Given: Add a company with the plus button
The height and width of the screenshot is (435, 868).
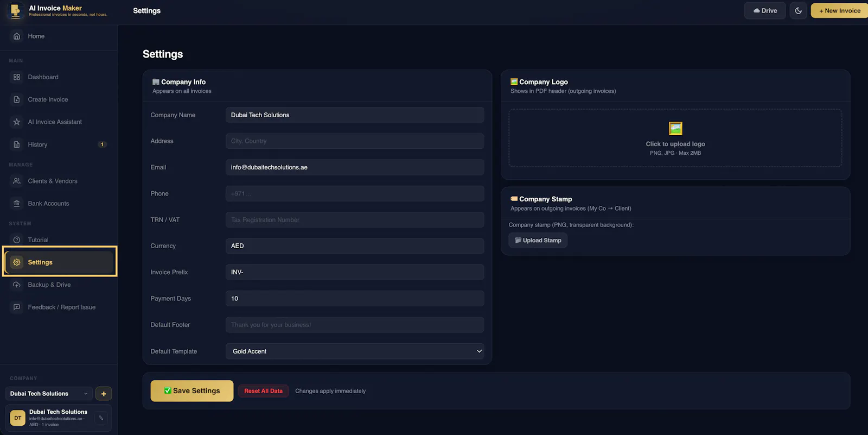Looking at the screenshot, I should 104,394.
